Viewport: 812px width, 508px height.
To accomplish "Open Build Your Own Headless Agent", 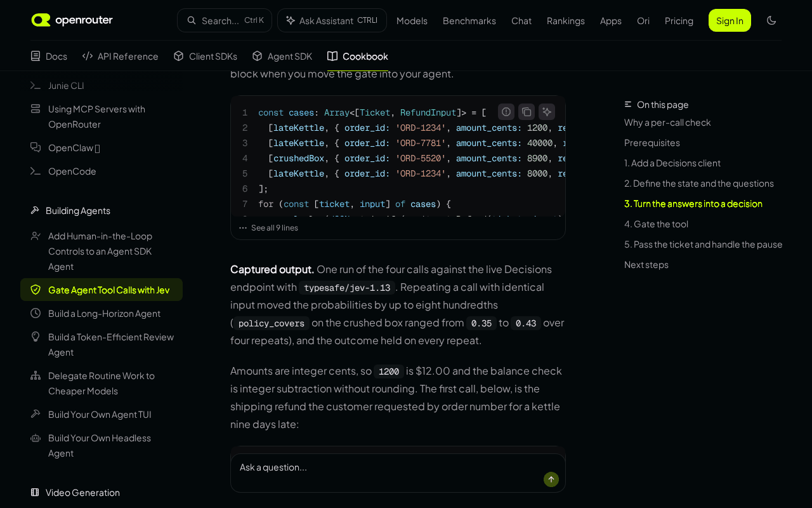I will click(x=101, y=445).
